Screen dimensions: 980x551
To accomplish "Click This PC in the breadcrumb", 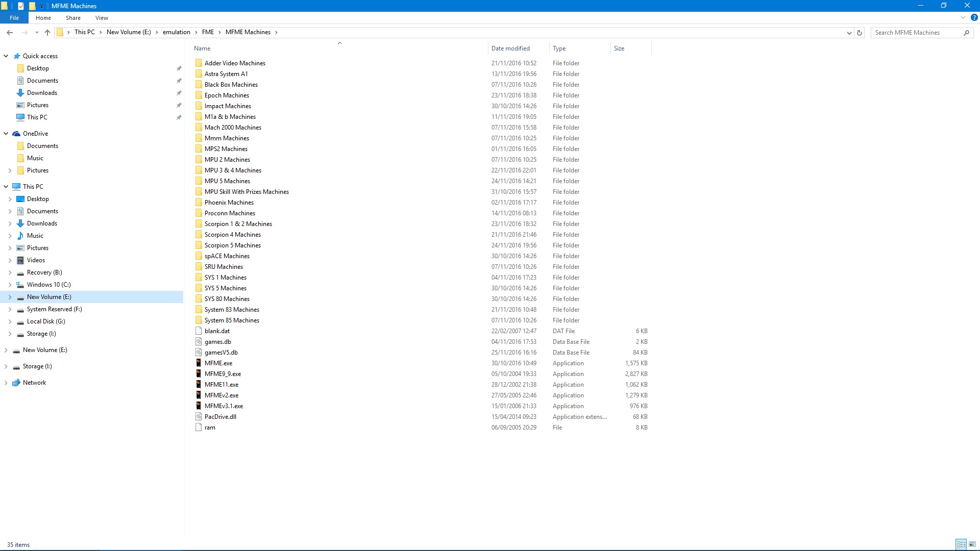I will 85,32.
